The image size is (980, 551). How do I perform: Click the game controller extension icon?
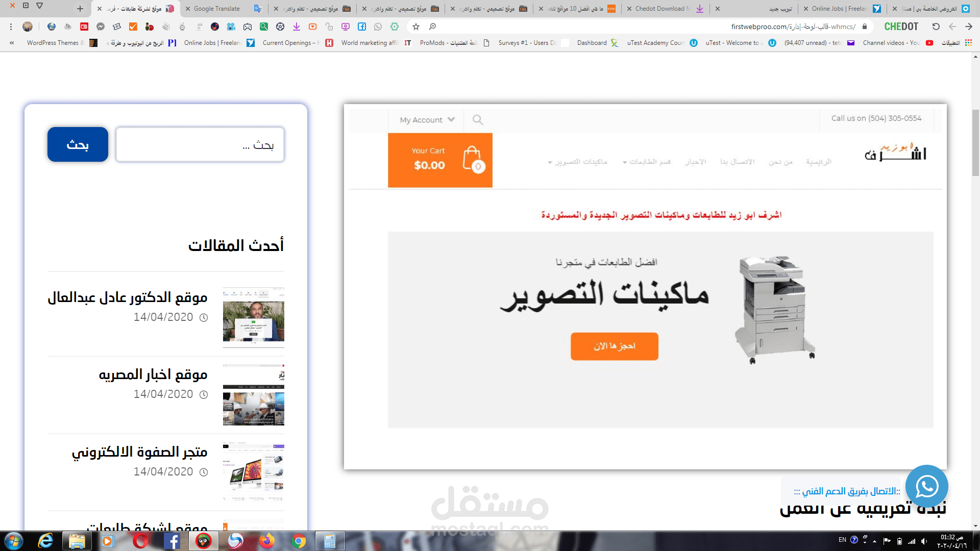click(248, 27)
